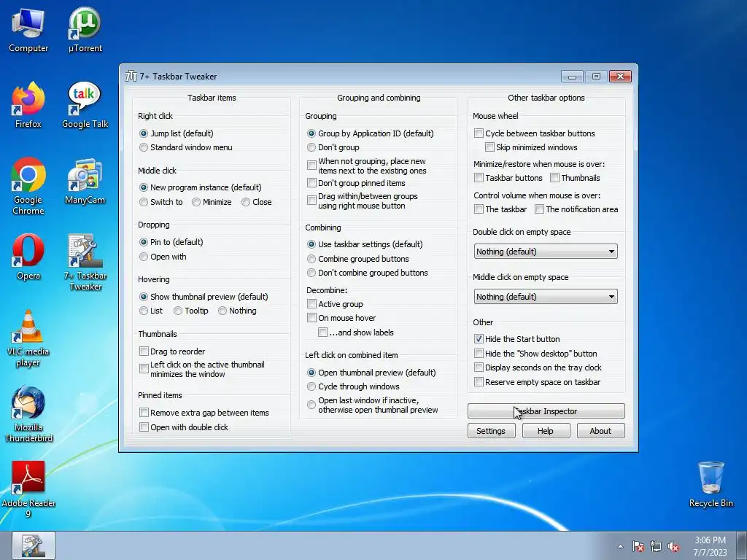Click the Settings button
Image resolution: width=747 pixels, height=560 pixels.
491,431
